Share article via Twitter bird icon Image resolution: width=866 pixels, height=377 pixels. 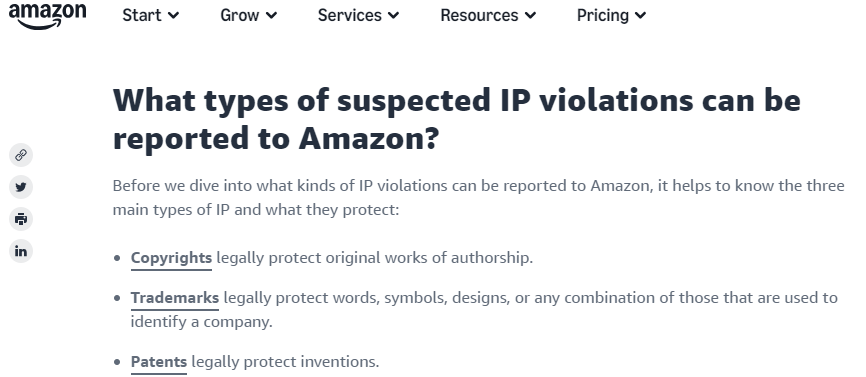coord(21,187)
